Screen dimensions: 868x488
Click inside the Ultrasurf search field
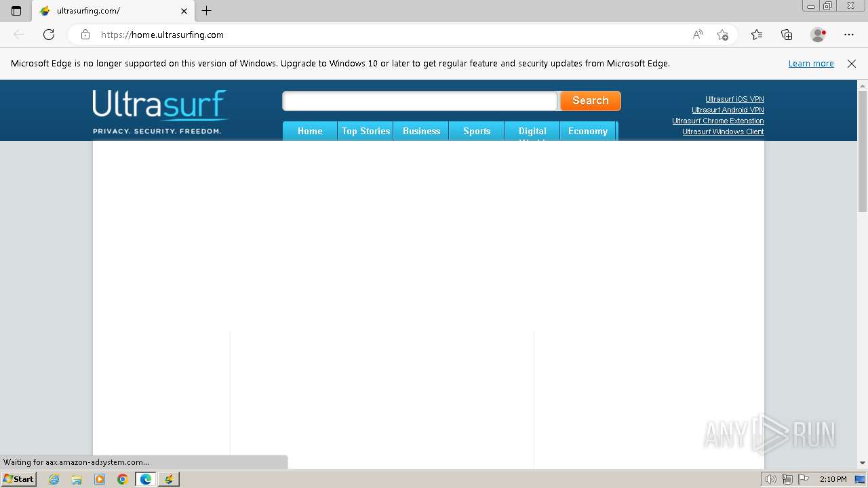420,101
